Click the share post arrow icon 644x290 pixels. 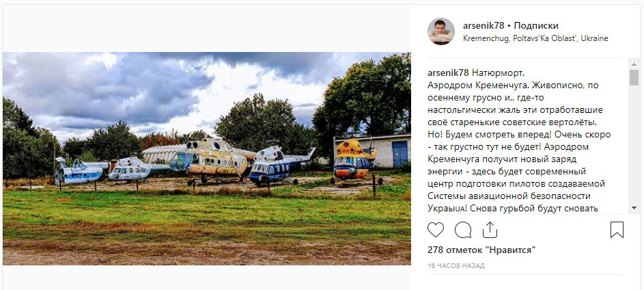[490, 230]
